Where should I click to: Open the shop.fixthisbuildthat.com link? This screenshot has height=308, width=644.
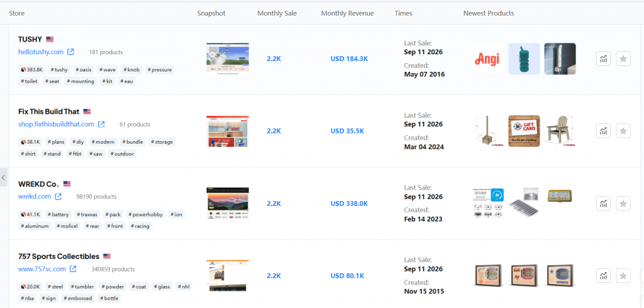click(56, 124)
